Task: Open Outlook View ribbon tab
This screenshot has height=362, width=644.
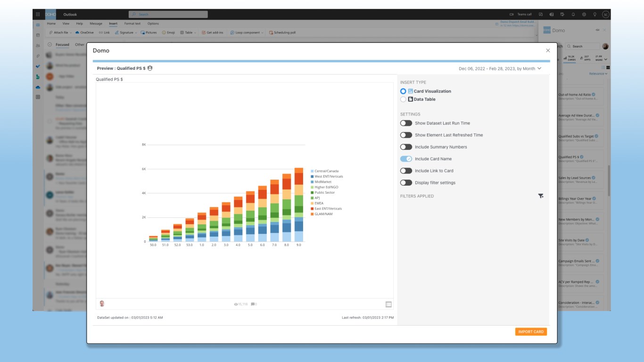Action: tap(66, 24)
